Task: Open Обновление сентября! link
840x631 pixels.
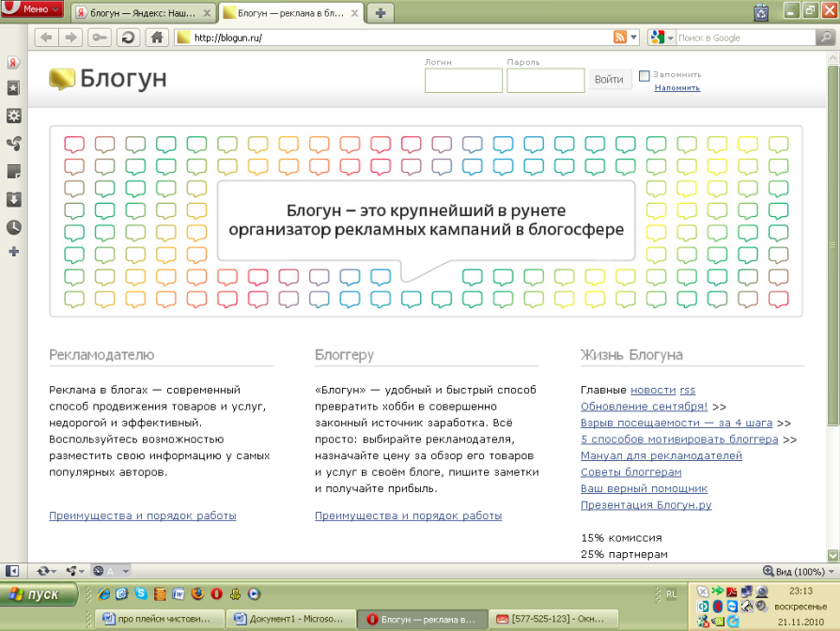Action: [644, 407]
